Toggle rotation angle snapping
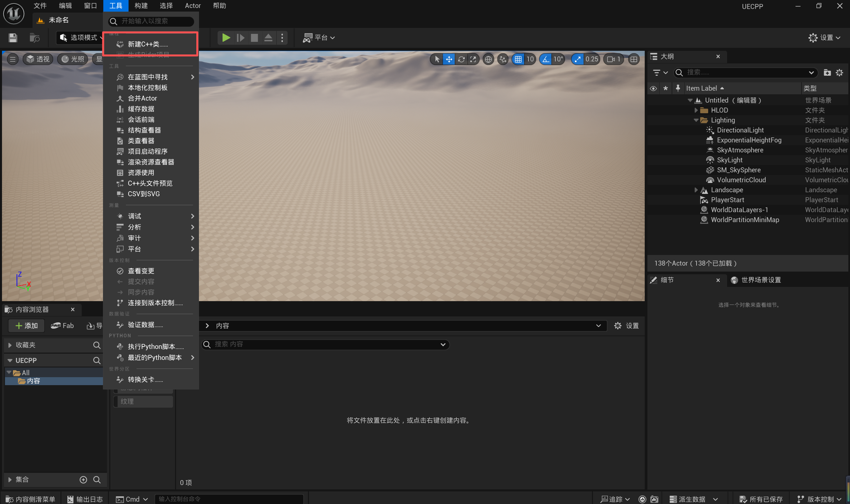The image size is (850, 504). click(546, 59)
